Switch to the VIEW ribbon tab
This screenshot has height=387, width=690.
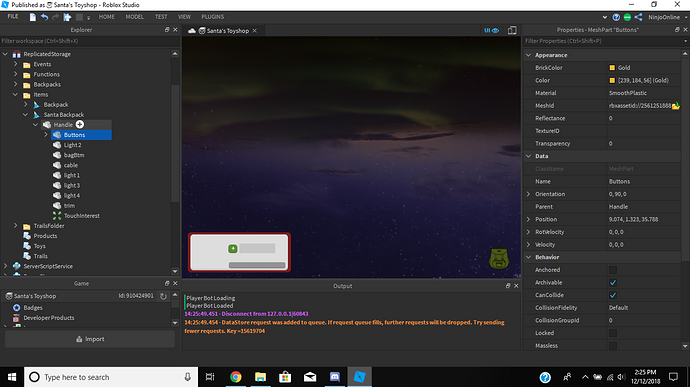pyautogui.click(x=184, y=17)
